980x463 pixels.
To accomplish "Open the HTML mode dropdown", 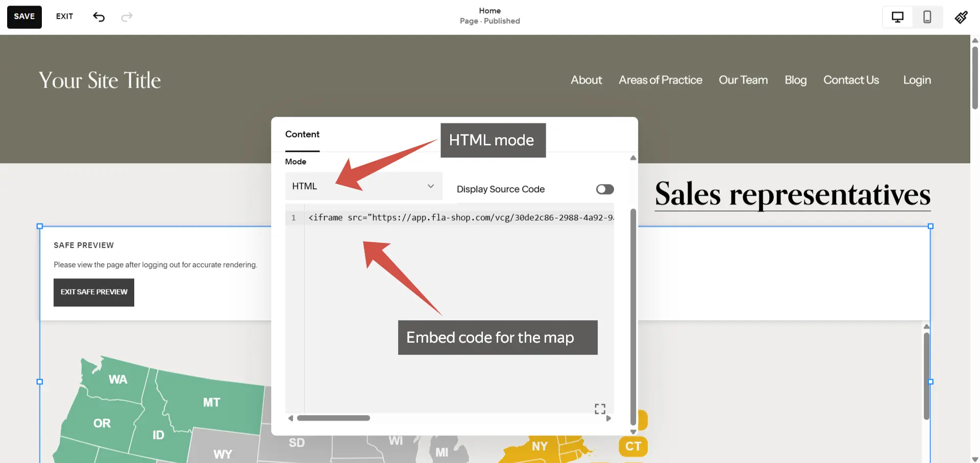I will pos(363,186).
